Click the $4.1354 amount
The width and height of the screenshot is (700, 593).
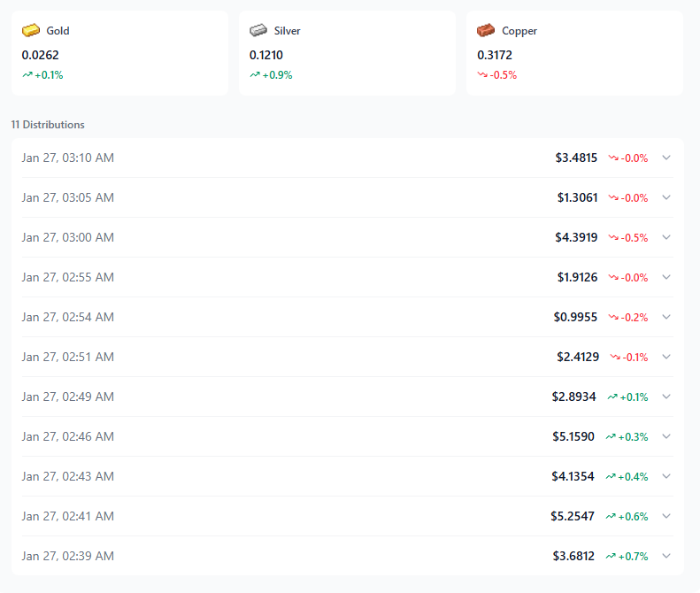[573, 476]
